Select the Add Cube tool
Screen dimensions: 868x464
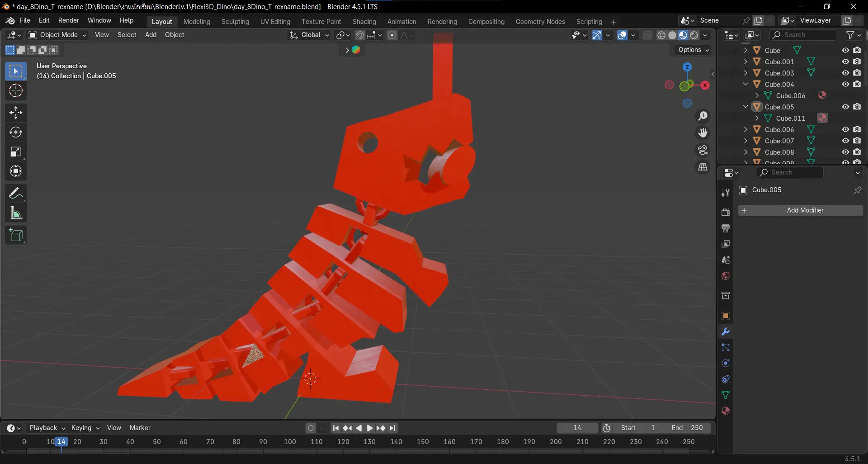16,235
